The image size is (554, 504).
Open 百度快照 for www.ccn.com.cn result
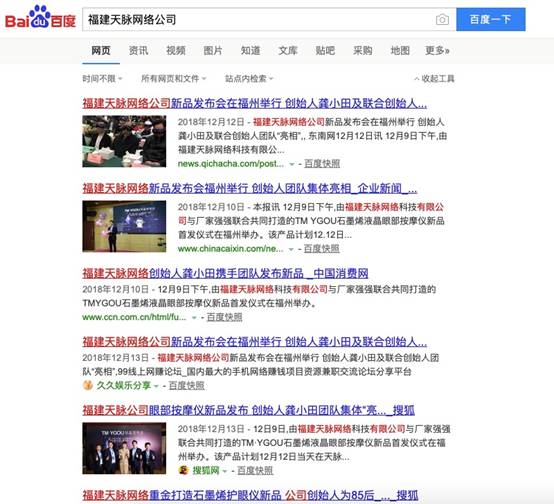coord(224,317)
